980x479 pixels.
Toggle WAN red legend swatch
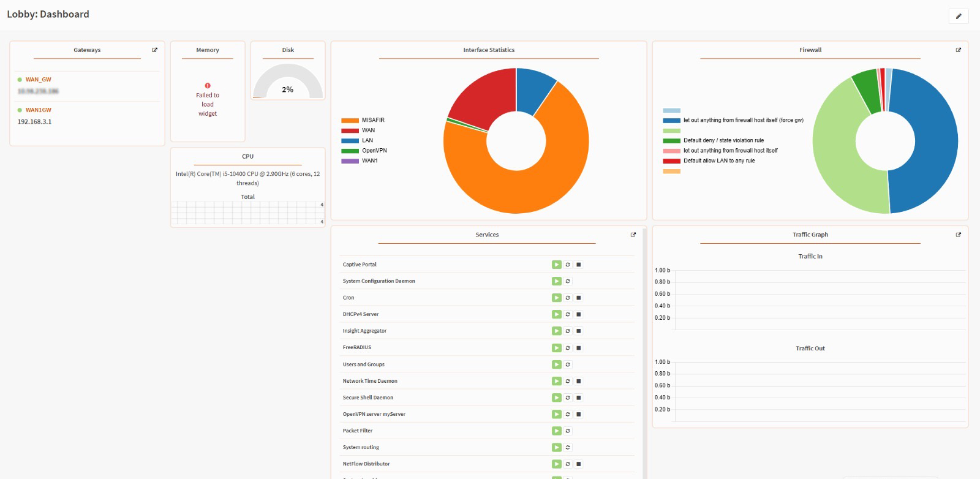click(350, 130)
